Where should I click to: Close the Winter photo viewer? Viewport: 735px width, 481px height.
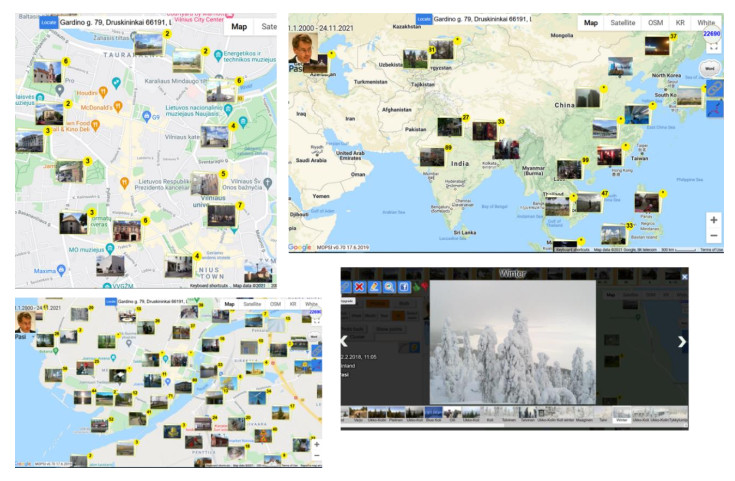point(685,276)
